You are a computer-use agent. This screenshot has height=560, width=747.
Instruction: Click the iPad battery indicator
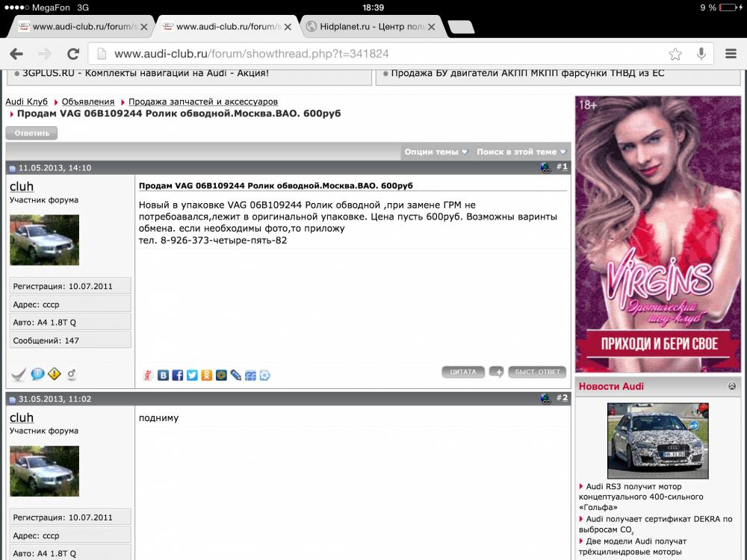pyautogui.click(x=728, y=7)
